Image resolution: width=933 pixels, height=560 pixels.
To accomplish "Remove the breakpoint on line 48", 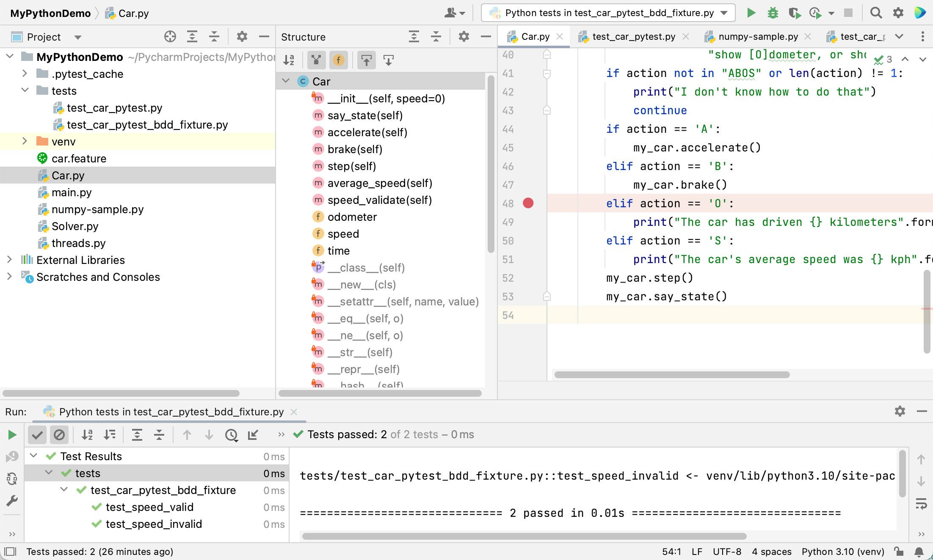I will click(528, 203).
